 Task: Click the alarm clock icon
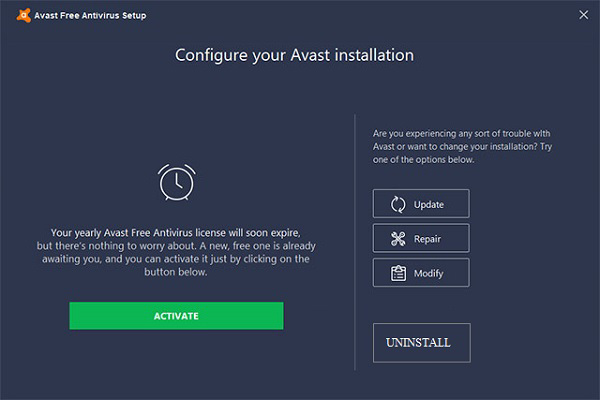[176, 181]
